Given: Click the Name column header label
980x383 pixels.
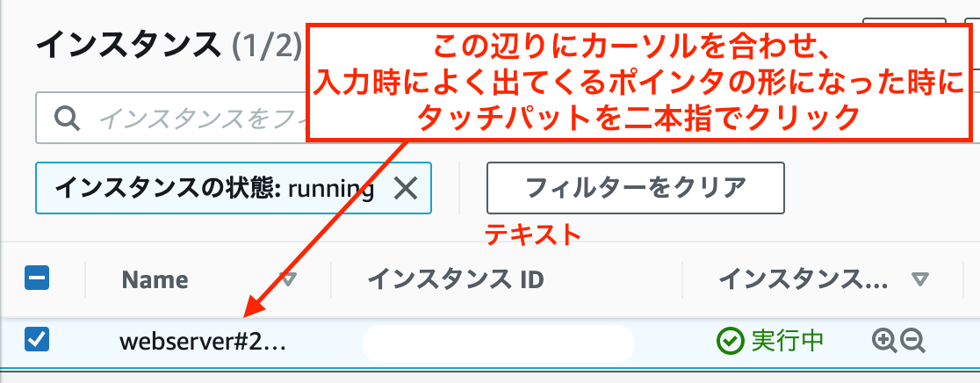Looking at the screenshot, I should 155,280.
